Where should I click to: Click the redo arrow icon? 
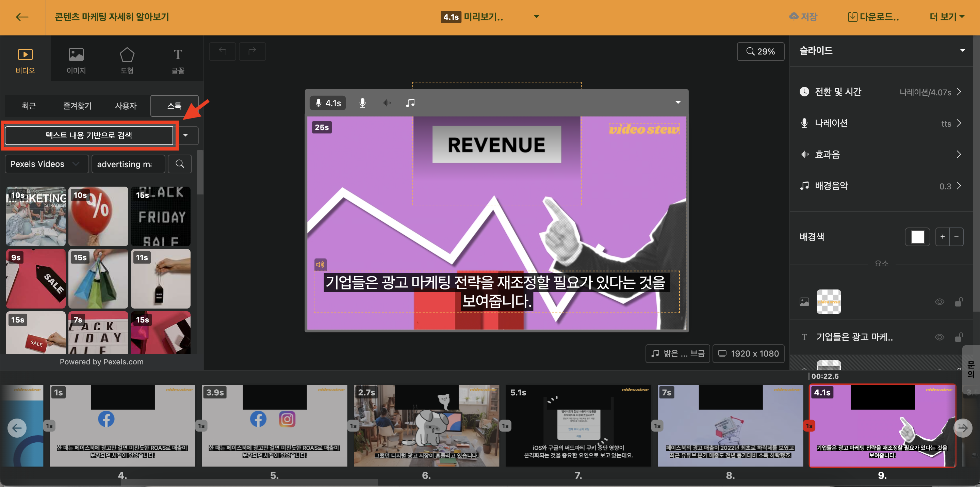click(252, 51)
